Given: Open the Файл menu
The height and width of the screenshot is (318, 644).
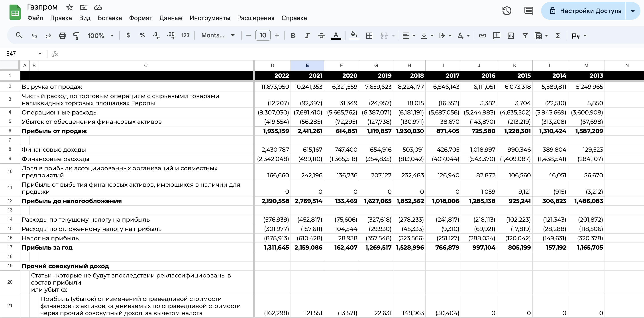Looking at the screenshot, I should (35, 18).
